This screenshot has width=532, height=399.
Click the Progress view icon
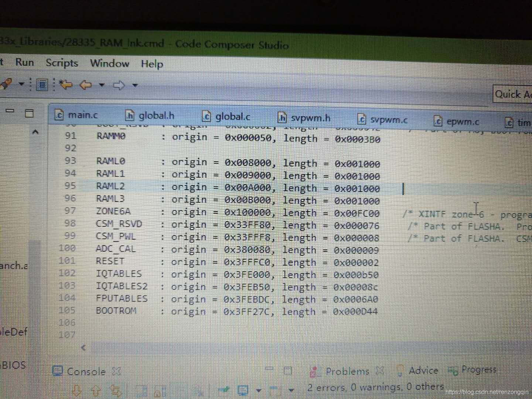point(453,370)
